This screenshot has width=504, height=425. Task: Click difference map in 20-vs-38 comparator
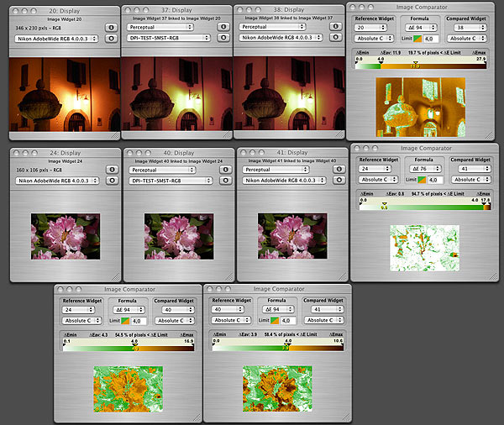[x=421, y=108]
